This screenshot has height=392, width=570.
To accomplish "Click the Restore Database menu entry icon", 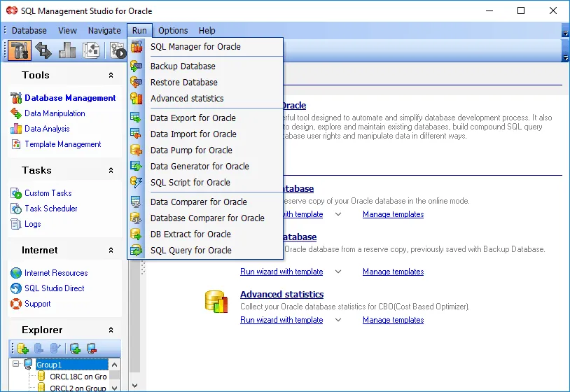I will point(137,82).
